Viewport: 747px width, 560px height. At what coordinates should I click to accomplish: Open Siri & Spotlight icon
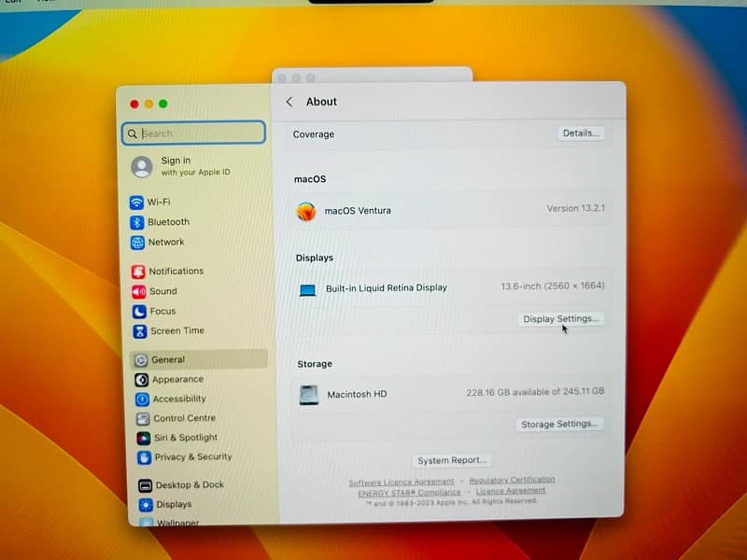144,438
